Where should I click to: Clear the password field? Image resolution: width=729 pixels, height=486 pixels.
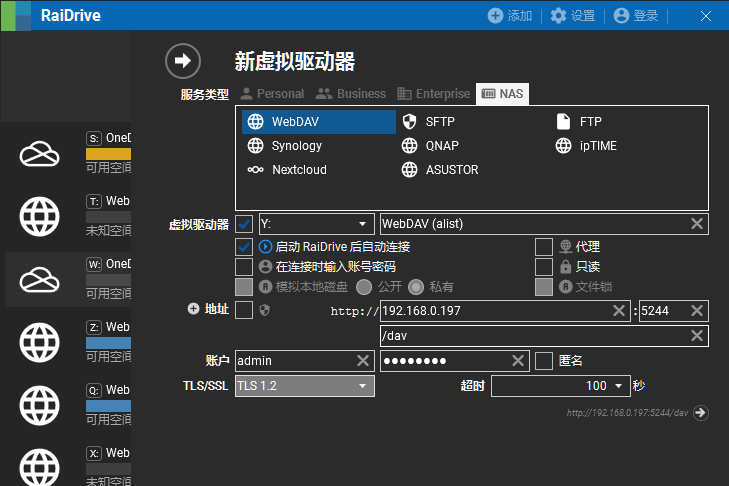[518, 360]
